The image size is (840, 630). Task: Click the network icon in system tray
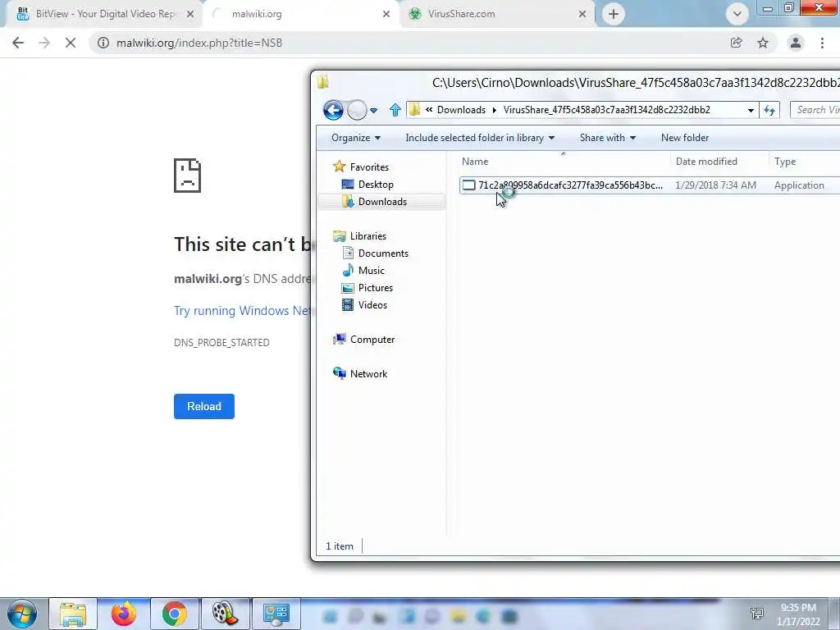click(757, 614)
